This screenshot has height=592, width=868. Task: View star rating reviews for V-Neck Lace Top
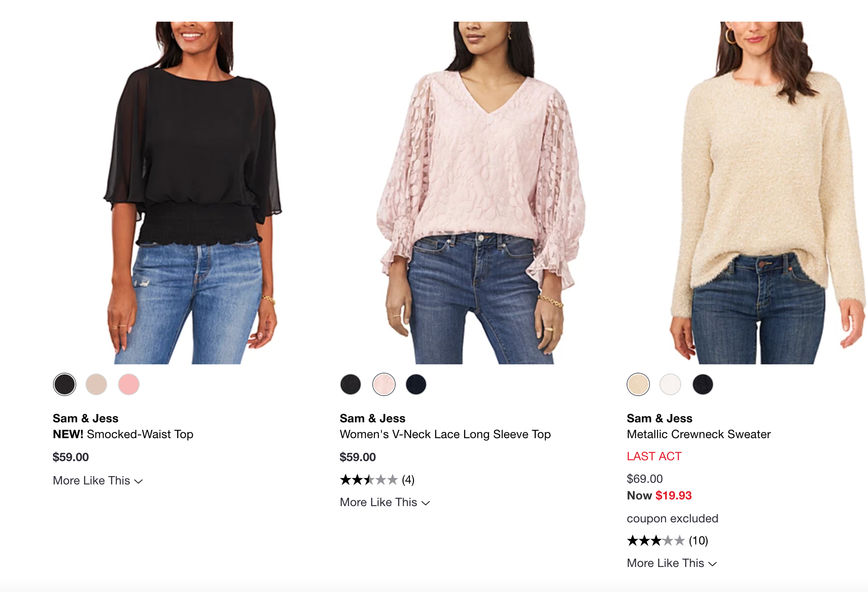tap(377, 480)
